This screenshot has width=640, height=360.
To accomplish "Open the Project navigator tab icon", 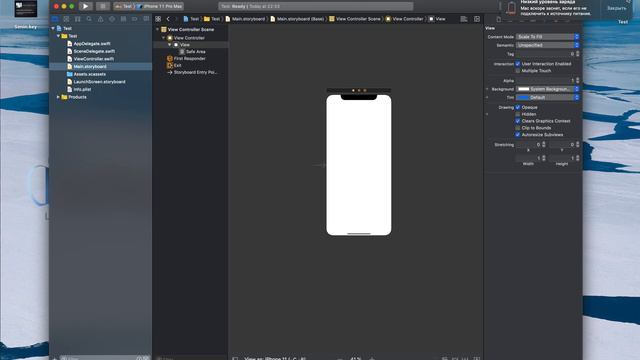I will coord(55,19).
